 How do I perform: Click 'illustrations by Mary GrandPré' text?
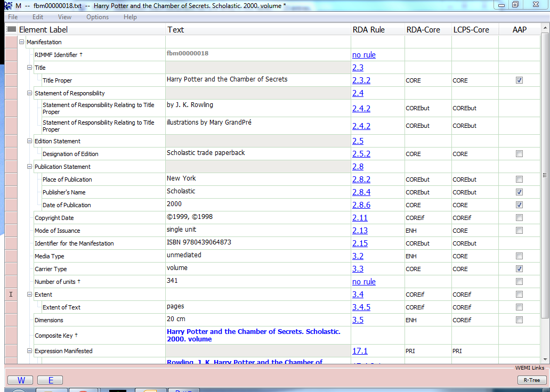(x=209, y=123)
